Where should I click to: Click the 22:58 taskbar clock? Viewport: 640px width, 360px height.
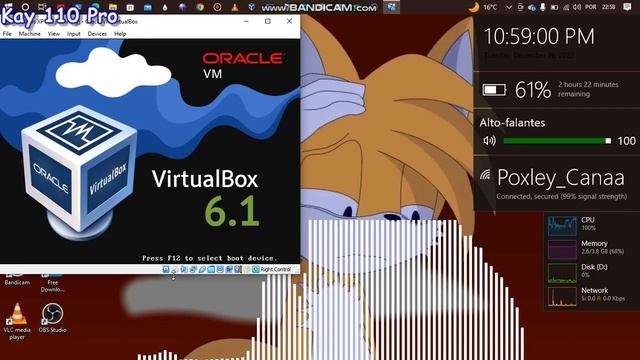[609, 7]
